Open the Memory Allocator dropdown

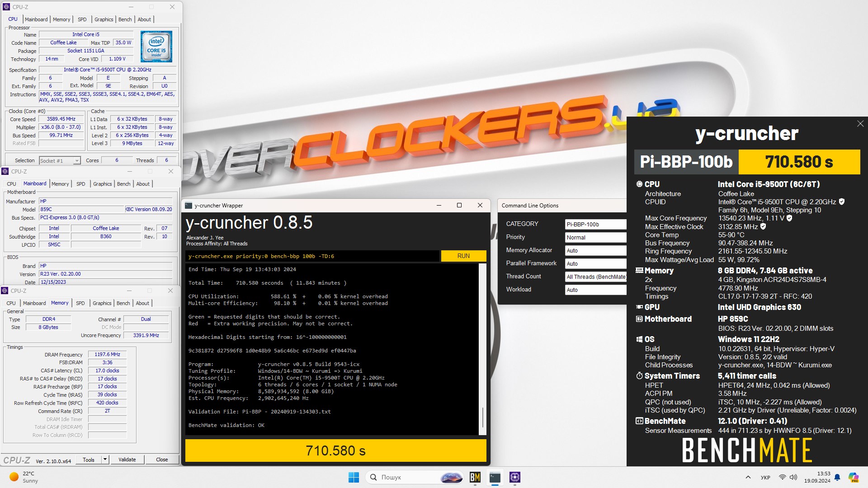595,250
